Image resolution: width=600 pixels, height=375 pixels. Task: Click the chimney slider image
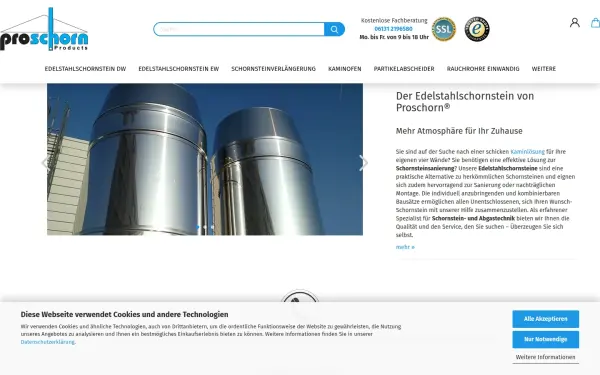(x=205, y=159)
